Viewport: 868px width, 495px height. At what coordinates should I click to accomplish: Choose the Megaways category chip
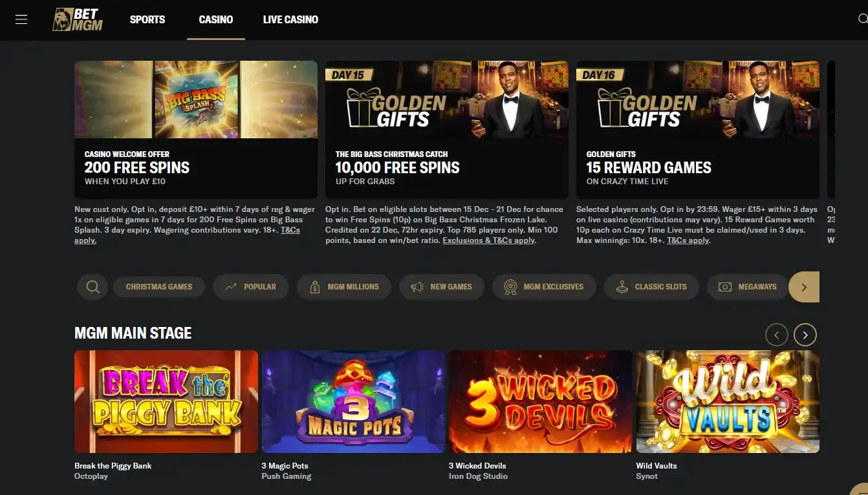click(748, 287)
